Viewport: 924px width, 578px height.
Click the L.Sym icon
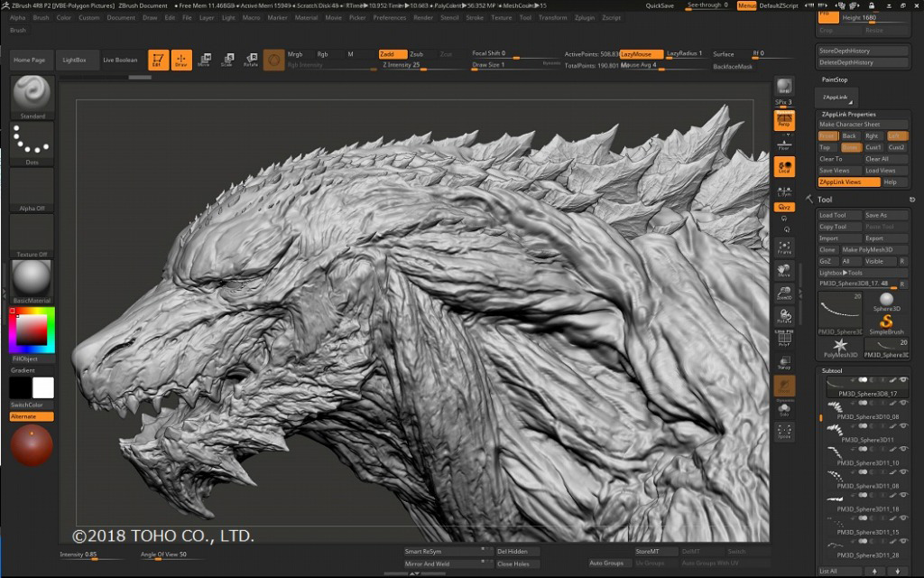[784, 191]
